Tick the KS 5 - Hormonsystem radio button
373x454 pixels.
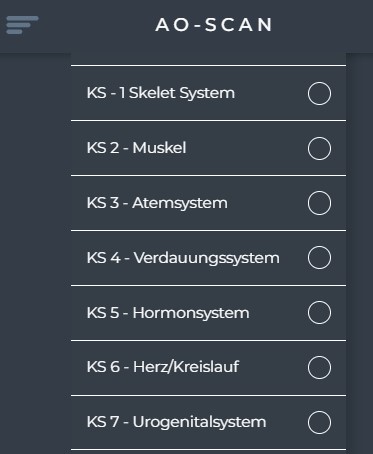[x=319, y=312]
